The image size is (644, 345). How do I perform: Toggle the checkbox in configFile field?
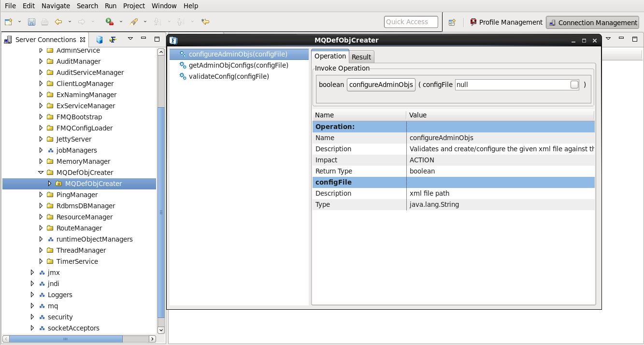point(574,85)
